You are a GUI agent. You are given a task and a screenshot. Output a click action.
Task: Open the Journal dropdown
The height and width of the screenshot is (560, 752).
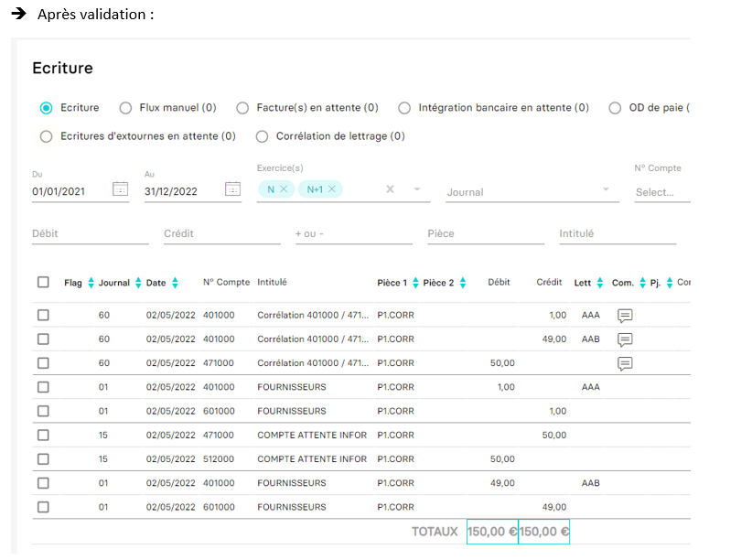point(532,192)
